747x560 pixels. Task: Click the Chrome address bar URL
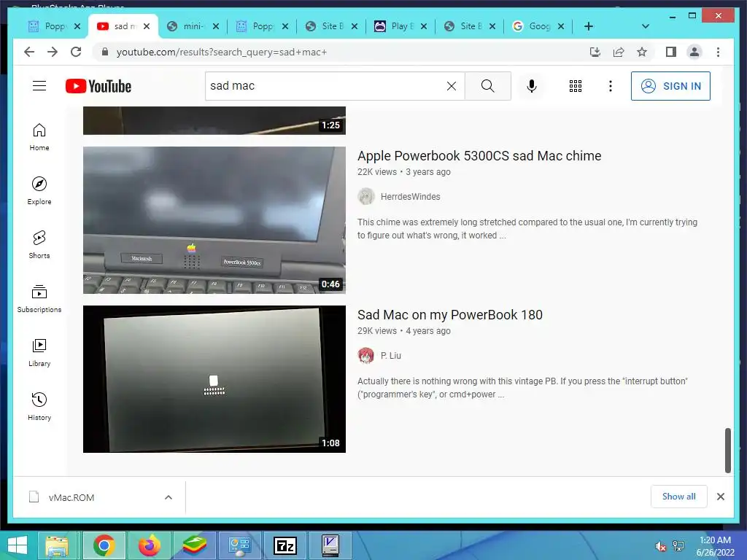coord(222,52)
